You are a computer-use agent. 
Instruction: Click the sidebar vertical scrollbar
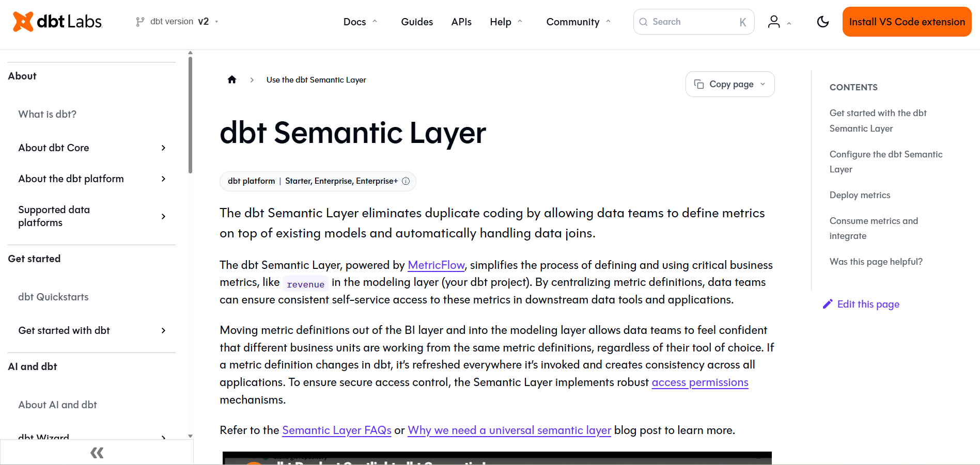click(190, 115)
